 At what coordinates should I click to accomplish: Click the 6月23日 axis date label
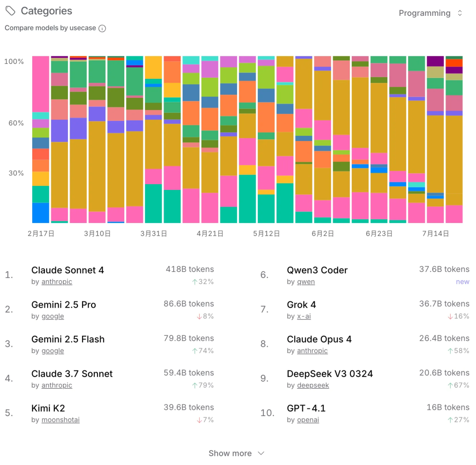(379, 234)
